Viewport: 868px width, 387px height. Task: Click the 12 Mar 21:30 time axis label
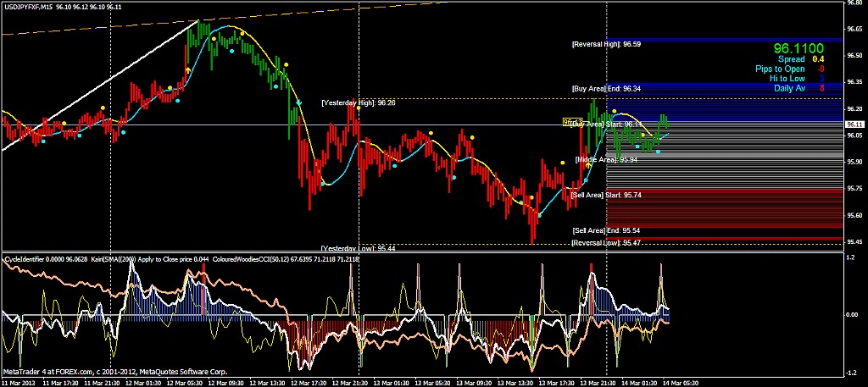[x=348, y=383]
